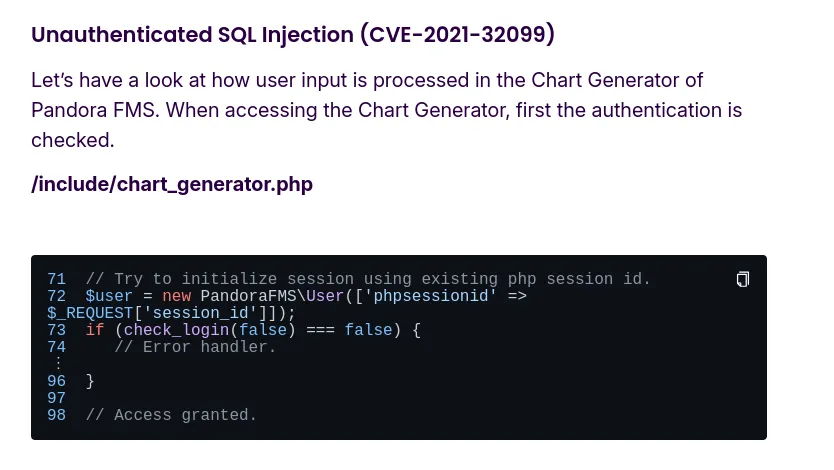Image resolution: width=834 pixels, height=470 pixels.
Task: Click the check_login function call
Action: click(176, 330)
